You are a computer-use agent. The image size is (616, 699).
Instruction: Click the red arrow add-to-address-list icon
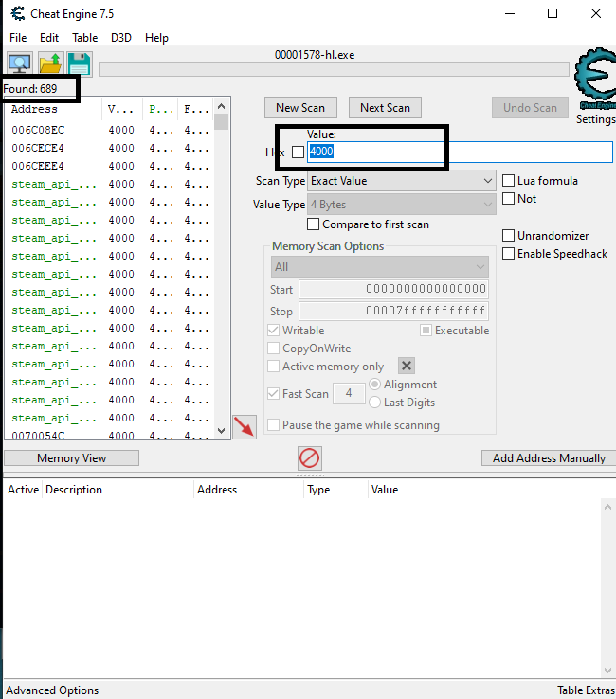[245, 426]
